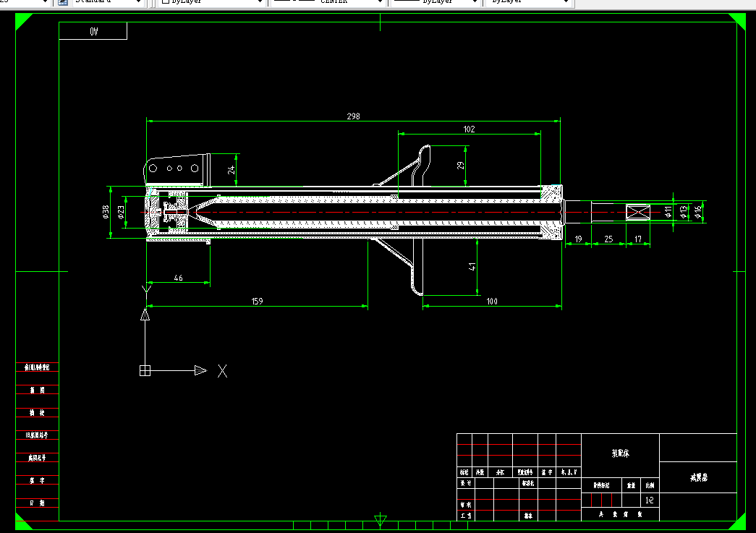Select the 1:2 scale value cell
Screen dimensions: 756x533
click(x=650, y=500)
